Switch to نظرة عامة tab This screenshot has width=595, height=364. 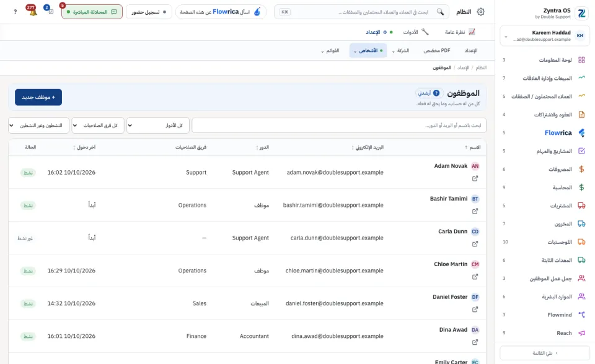tap(460, 32)
